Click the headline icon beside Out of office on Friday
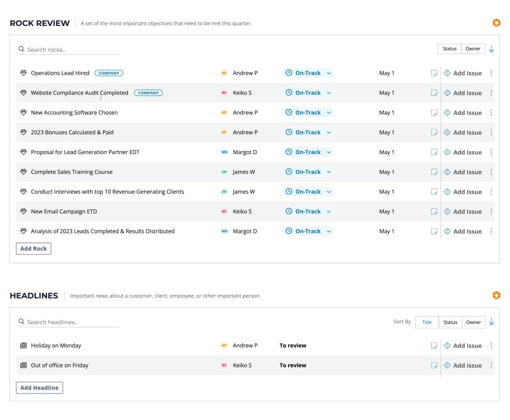Viewport: 510px width, 420px height. click(x=24, y=365)
